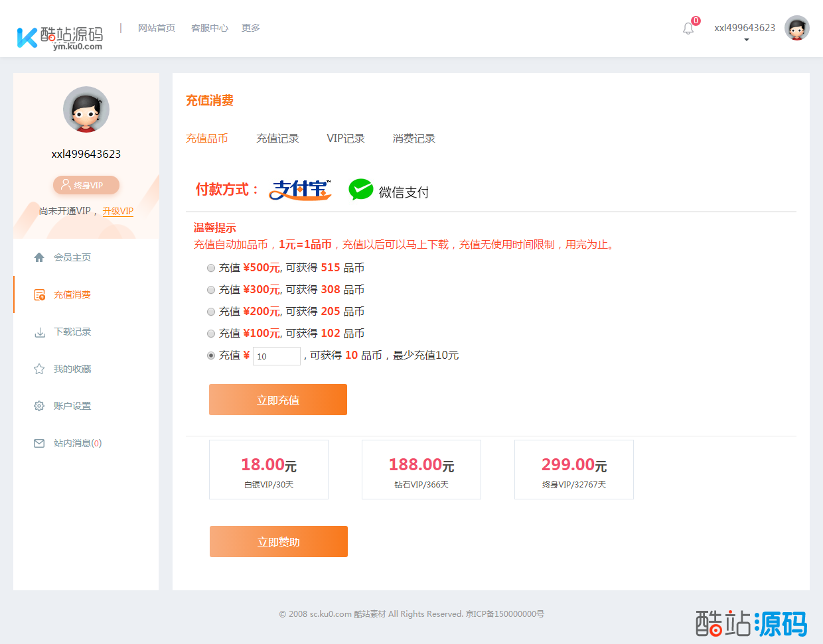Viewport: 823px width, 644px height.
Task: Open the VIP记录 tab
Action: click(346, 139)
